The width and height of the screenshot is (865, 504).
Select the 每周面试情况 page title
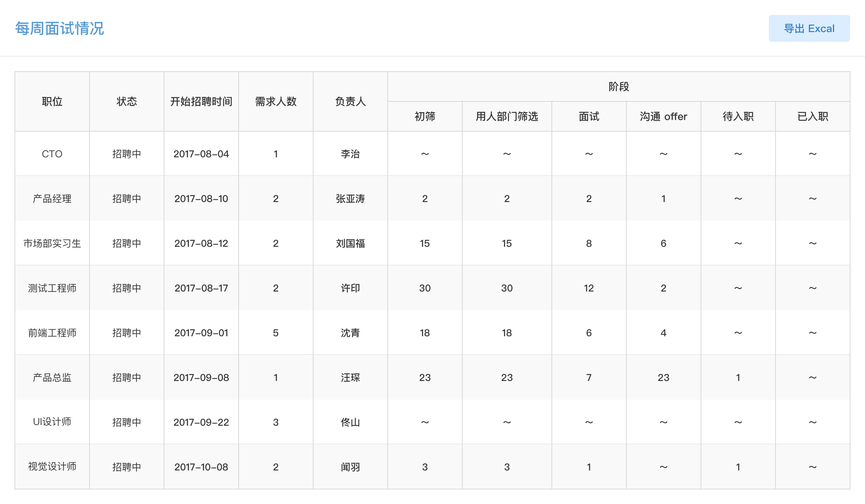point(59,28)
